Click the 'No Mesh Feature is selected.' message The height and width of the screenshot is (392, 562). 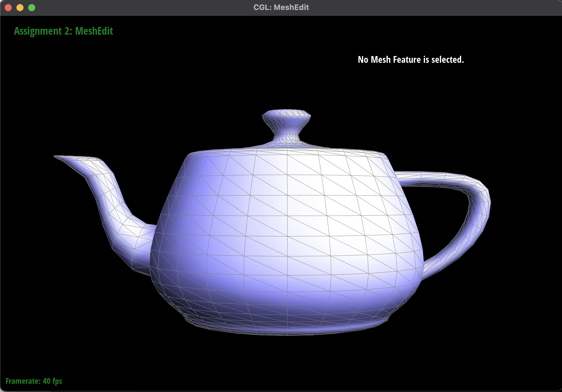[x=411, y=60]
